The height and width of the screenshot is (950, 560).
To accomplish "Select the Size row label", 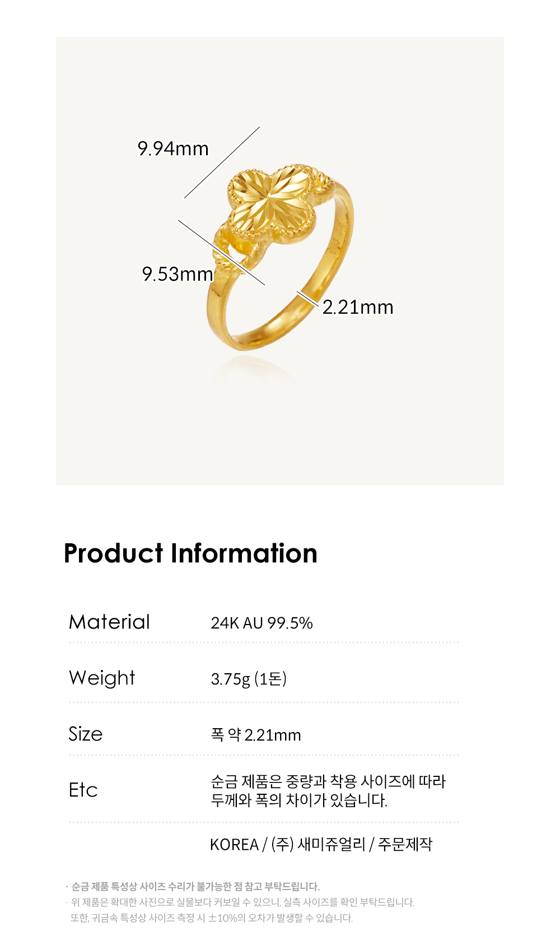I will tap(85, 734).
